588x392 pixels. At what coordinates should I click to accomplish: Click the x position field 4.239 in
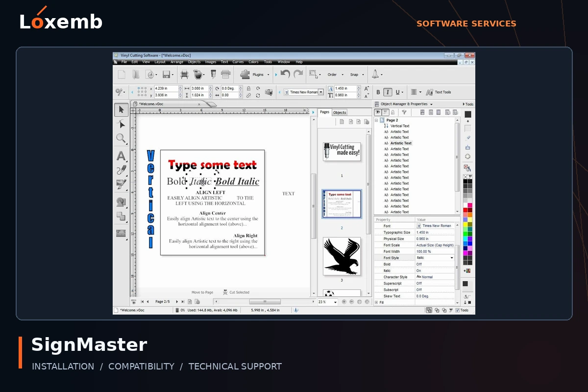tap(166, 89)
